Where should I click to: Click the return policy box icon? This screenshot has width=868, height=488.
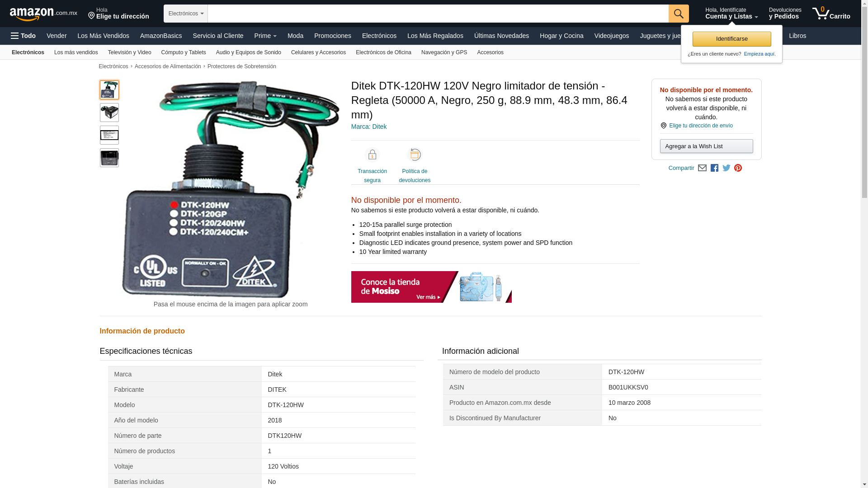tap(414, 155)
